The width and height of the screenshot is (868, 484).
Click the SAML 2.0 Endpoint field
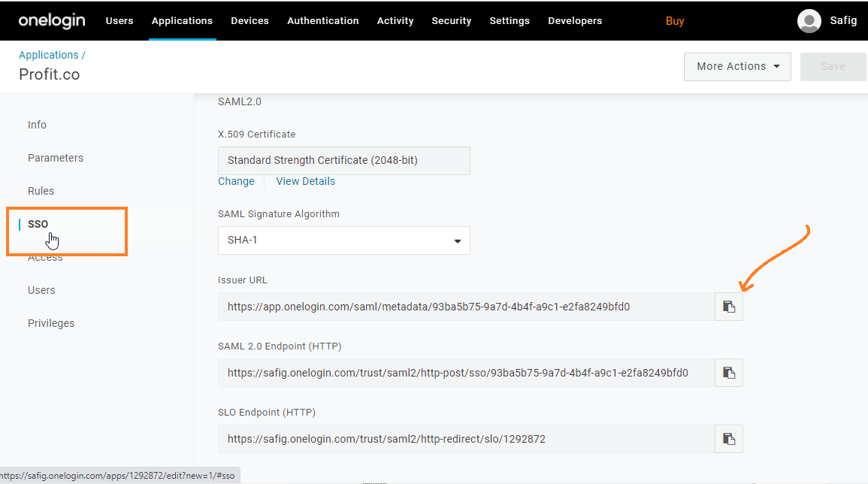[x=466, y=373]
